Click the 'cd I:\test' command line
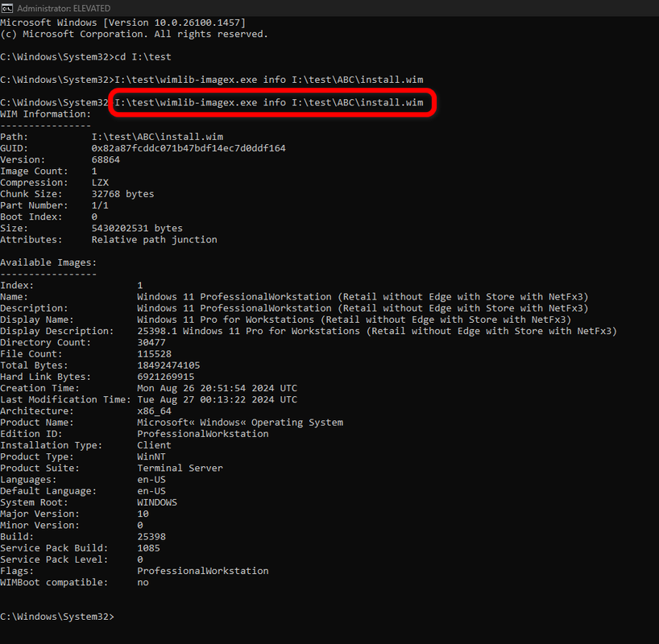Screen dimensions: 659x644 click(85, 56)
